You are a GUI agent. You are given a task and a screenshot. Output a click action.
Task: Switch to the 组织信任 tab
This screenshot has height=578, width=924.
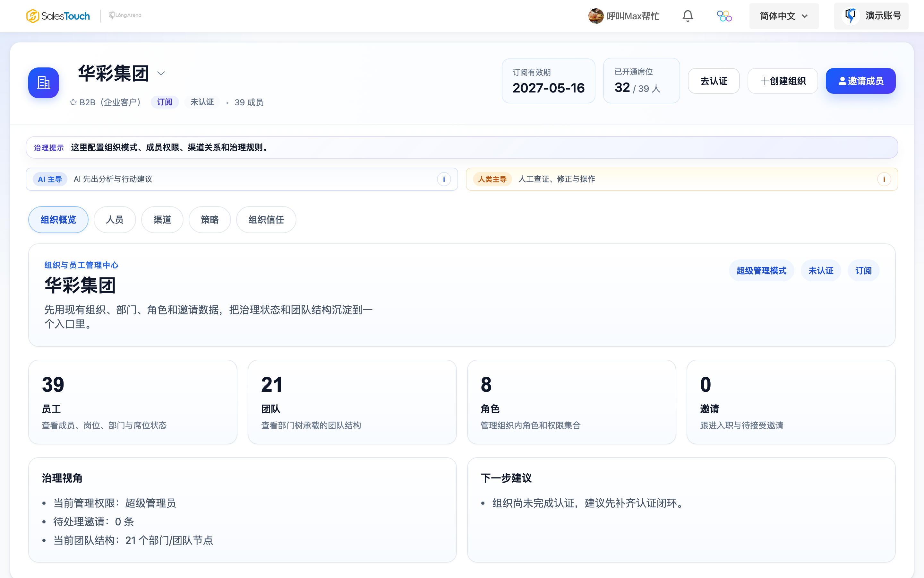pos(266,220)
